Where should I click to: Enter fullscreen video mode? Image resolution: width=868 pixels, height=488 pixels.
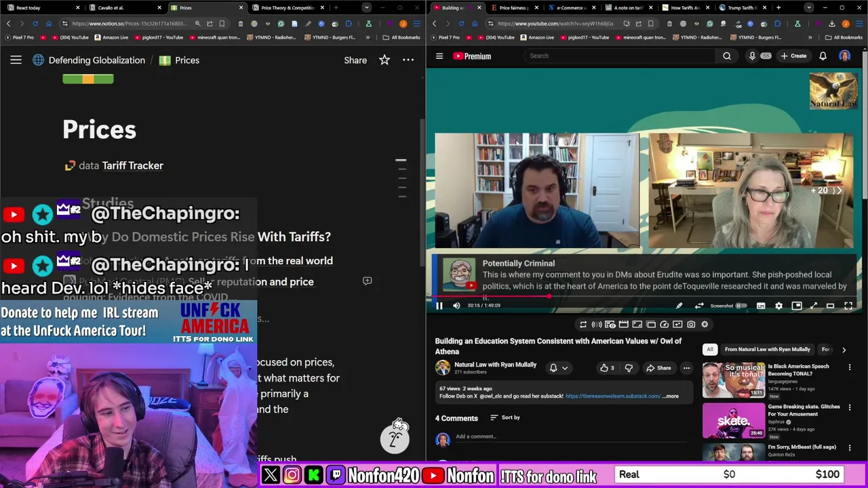pos(848,306)
